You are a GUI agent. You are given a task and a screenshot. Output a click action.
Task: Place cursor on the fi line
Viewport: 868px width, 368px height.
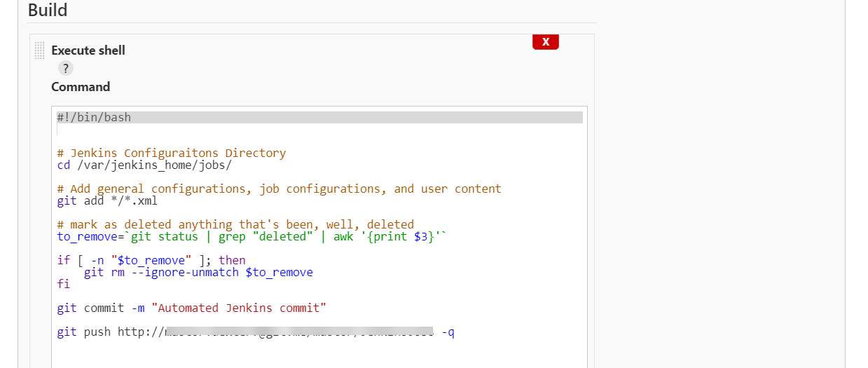pyautogui.click(x=64, y=285)
